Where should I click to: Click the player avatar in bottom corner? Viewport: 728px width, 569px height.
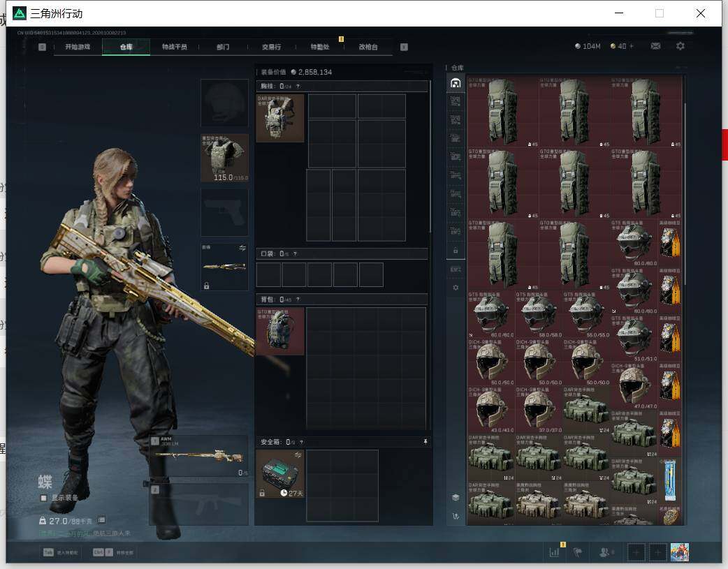[x=680, y=552]
